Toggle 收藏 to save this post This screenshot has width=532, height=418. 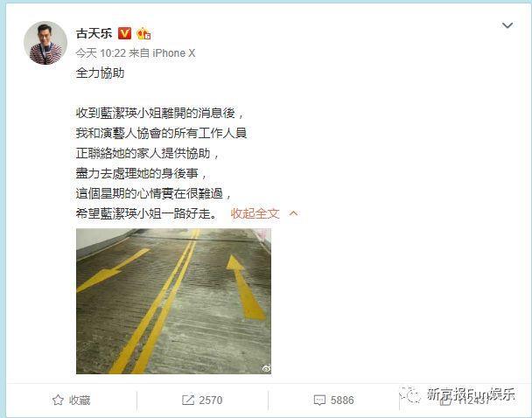pos(72,400)
